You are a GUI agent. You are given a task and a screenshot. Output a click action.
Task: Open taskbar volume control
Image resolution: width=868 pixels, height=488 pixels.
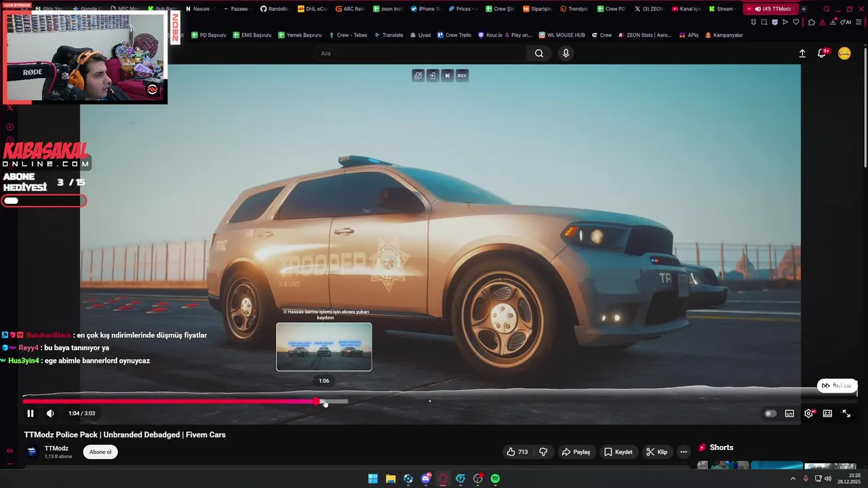(828, 479)
